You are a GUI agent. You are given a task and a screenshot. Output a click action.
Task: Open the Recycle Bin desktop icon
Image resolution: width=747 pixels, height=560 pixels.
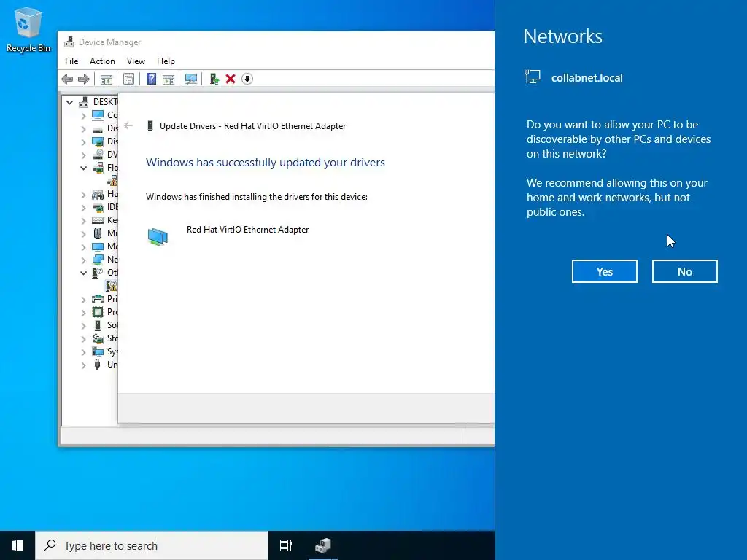pos(28,30)
